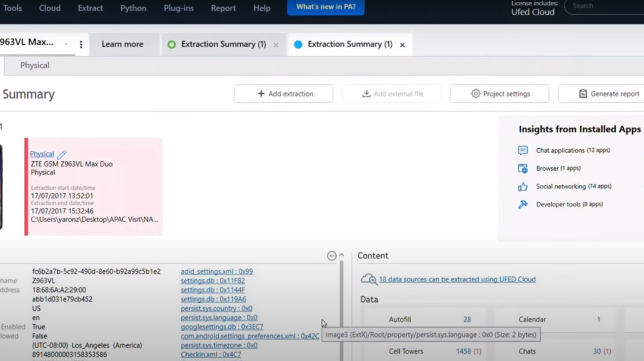Click the pencil edit icon beside Physical
This screenshot has width=644, height=361.
click(62, 154)
